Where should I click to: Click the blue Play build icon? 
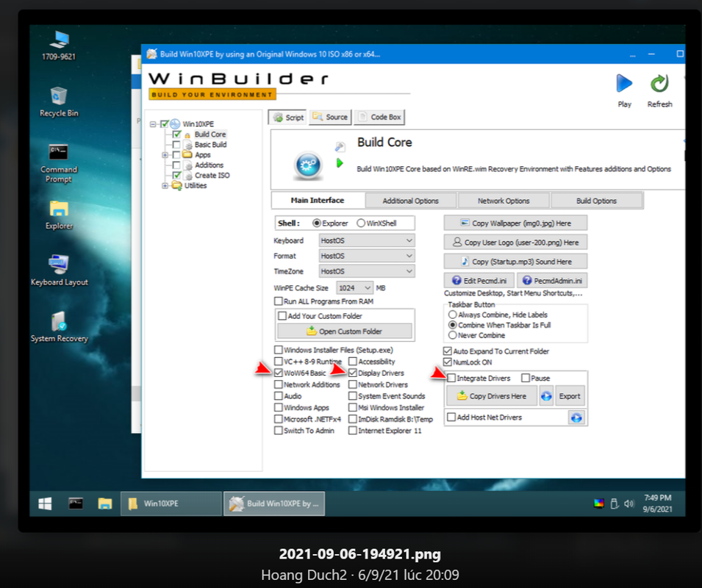tap(623, 84)
